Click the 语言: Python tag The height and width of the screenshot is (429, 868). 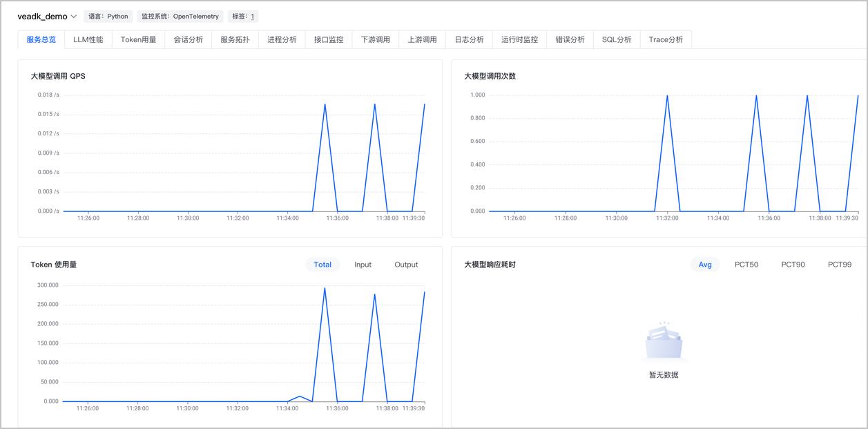point(108,17)
